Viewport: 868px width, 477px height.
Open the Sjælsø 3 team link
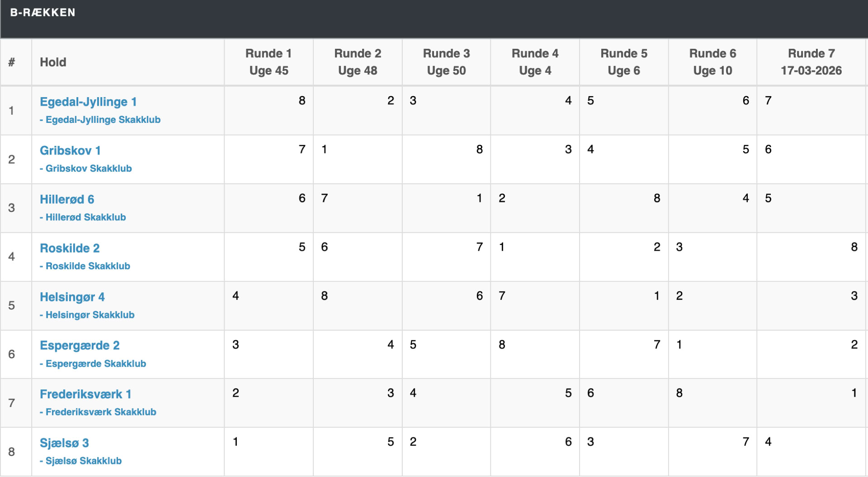[64, 443]
